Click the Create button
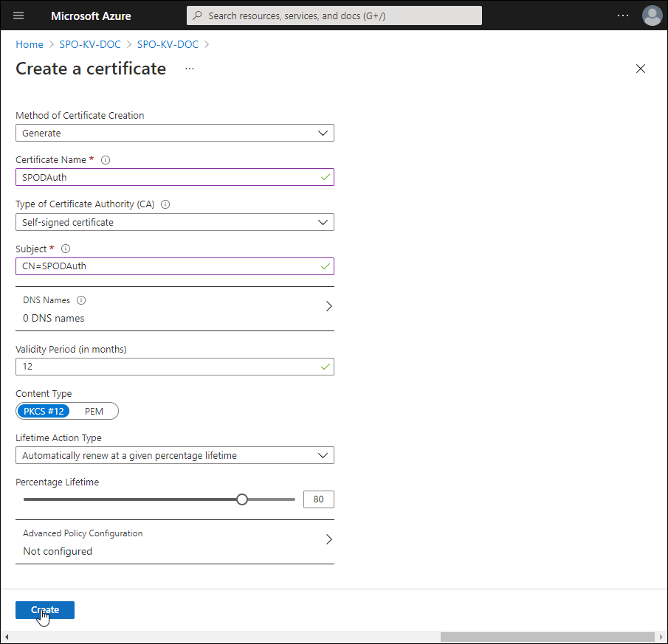The image size is (668, 644). point(45,610)
